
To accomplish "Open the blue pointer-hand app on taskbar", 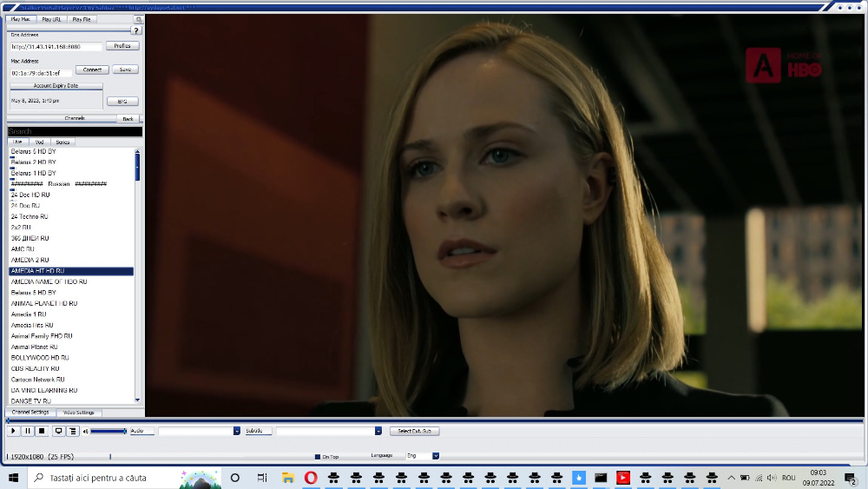I will tap(578, 478).
